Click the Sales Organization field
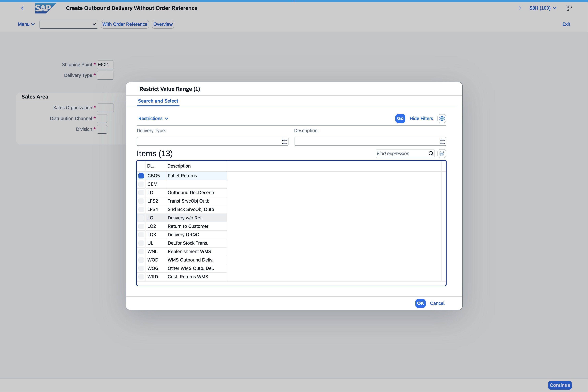Image resolution: width=588 pixels, height=392 pixels. point(105,108)
